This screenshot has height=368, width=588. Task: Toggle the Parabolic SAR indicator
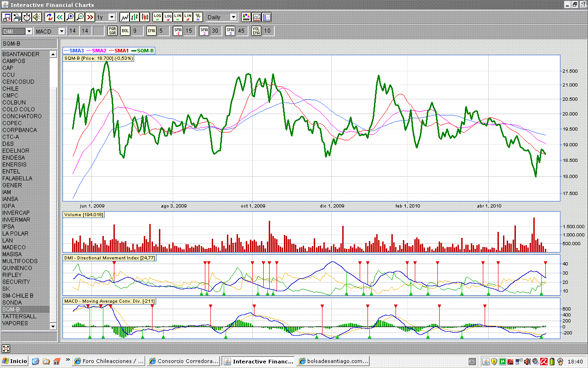click(112, 31)
